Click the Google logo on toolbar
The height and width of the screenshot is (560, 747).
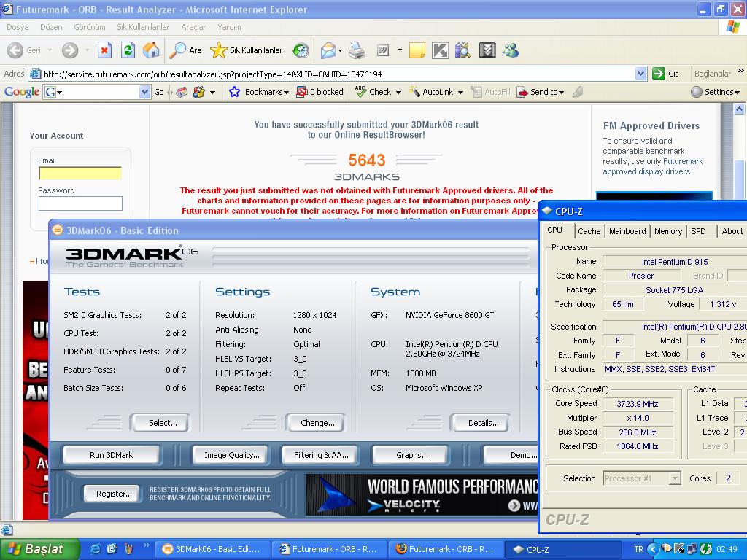[22, 92]
